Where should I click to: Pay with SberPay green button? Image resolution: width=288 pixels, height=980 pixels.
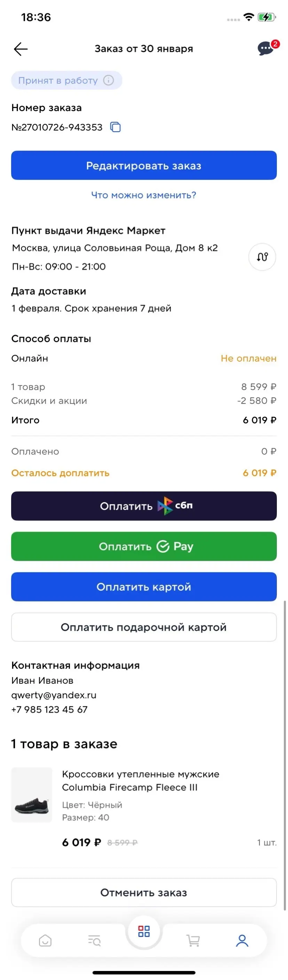[144, 546]
